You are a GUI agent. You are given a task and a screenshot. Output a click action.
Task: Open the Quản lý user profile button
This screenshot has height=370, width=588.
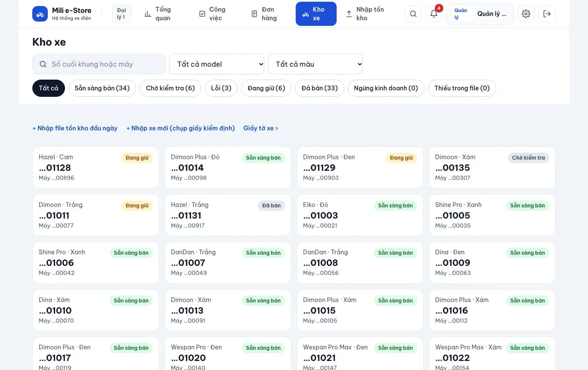pyautogui.click(x=480, y=14)
